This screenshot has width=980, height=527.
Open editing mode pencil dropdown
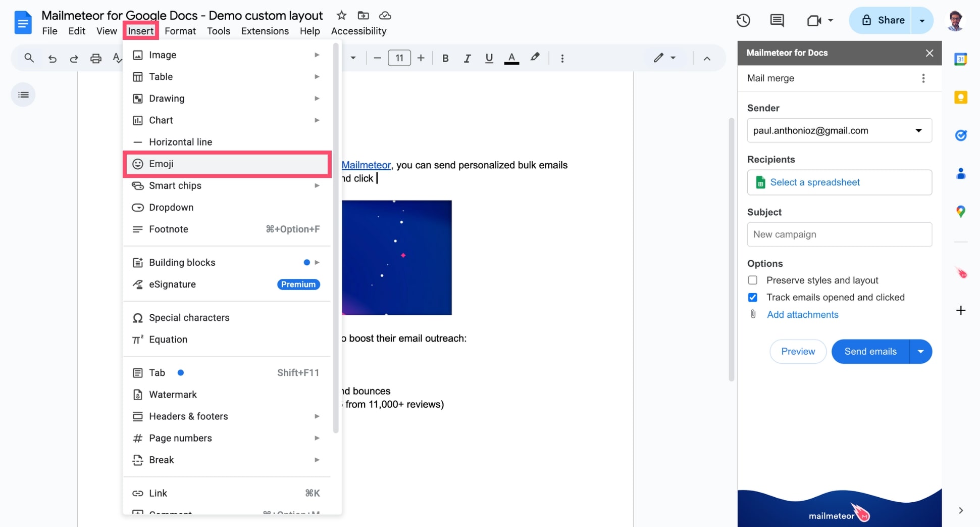coord(664,58)
